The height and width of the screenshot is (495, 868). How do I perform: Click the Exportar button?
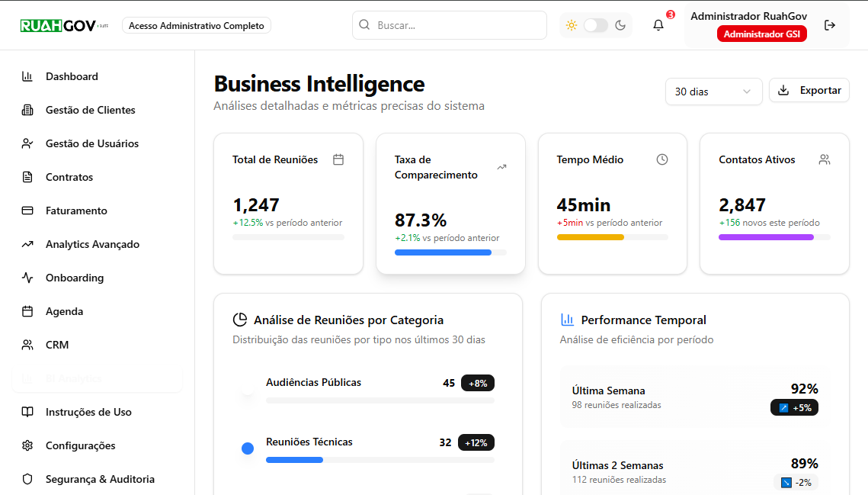tap(809, 89)
